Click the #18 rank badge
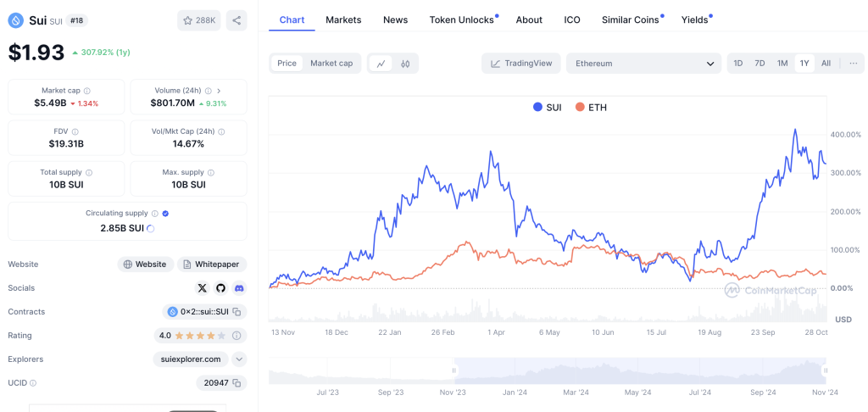 tap(76, 20)
